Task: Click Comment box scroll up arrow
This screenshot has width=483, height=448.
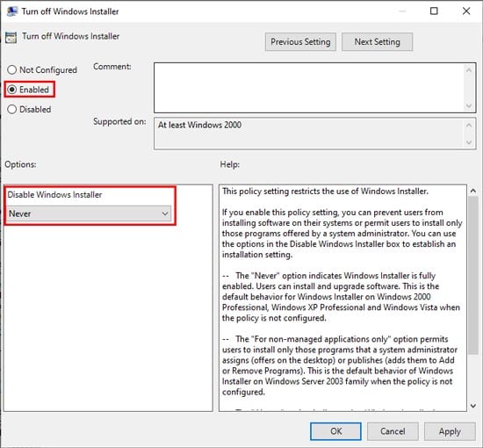Action: [469, 70]
